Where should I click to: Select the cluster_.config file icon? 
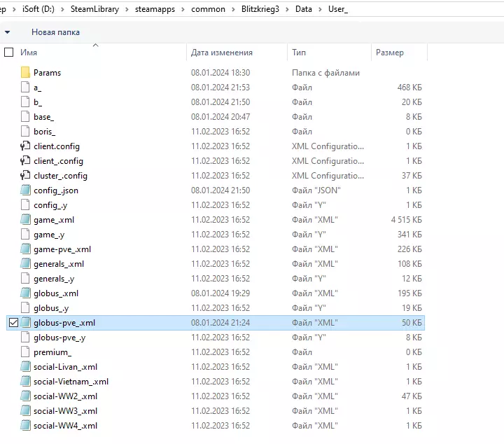(x=25, y=176)
